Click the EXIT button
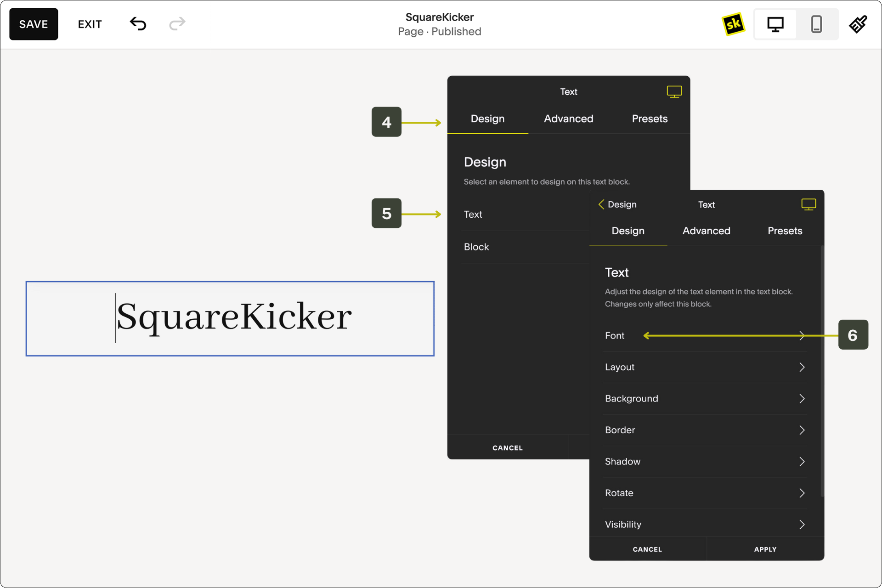Screen dimensions: 882x588 click(90, 24)
